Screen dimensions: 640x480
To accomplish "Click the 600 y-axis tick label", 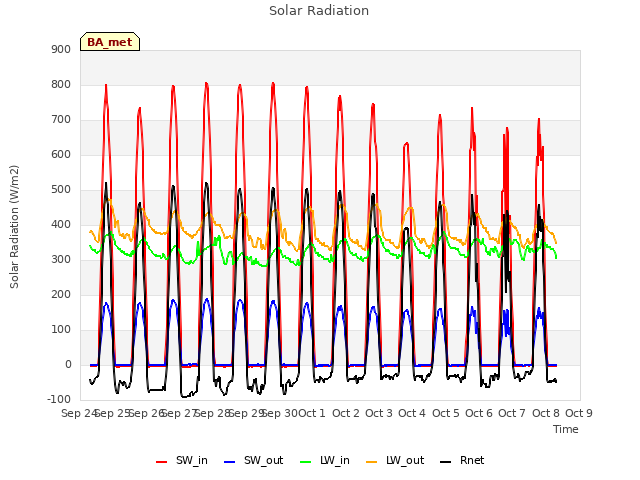I will pos(61,155).
